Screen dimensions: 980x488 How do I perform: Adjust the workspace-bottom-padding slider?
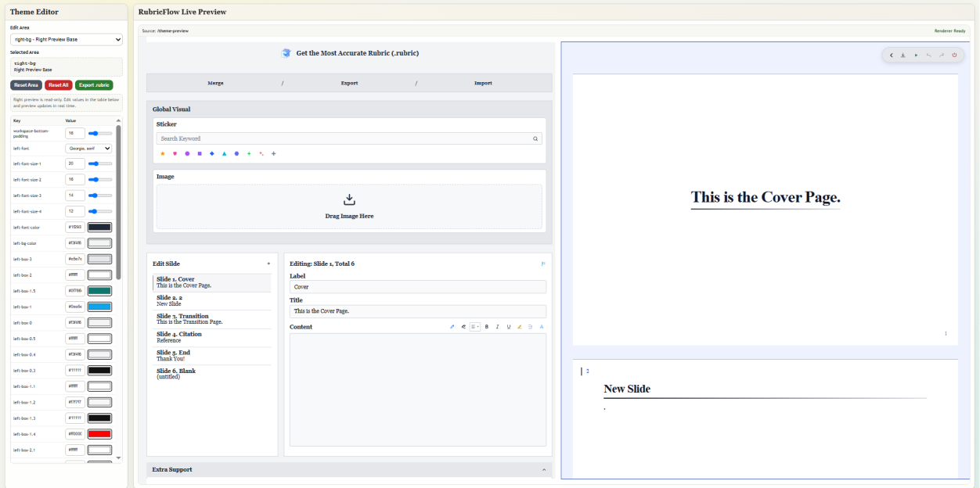pyautogui.click(x=99, y=134)
